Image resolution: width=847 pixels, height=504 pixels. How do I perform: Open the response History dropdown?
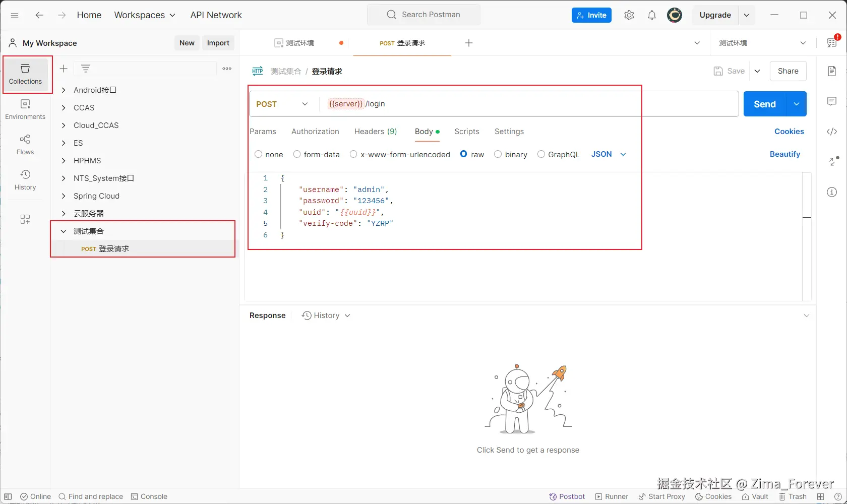(326, 316)
